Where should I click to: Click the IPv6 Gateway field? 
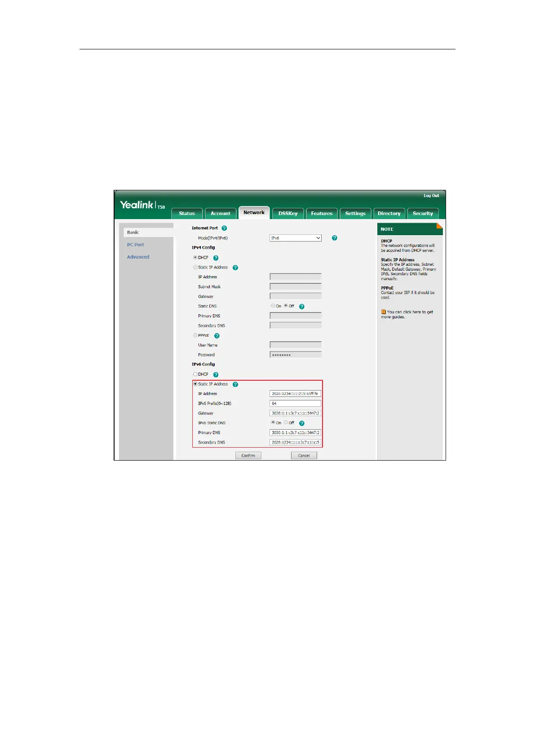point(296,413)
